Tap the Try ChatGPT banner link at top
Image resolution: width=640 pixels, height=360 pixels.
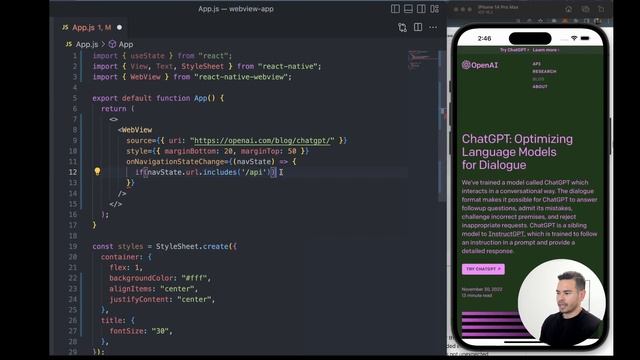[x=514, y=50]
